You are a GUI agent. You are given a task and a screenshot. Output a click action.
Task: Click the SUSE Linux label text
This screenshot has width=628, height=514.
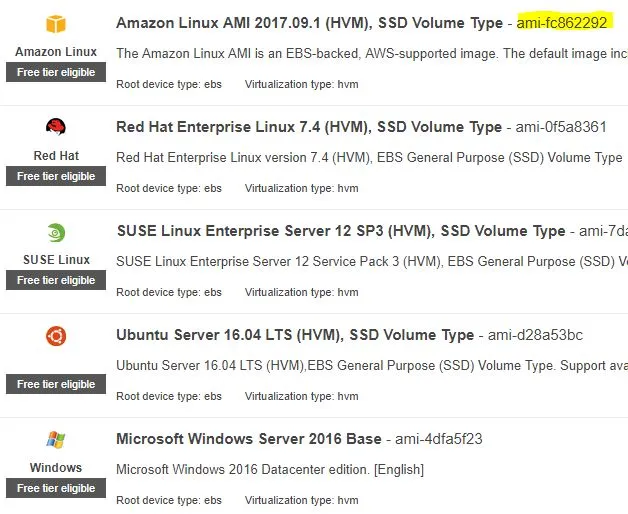click(56, 260)
